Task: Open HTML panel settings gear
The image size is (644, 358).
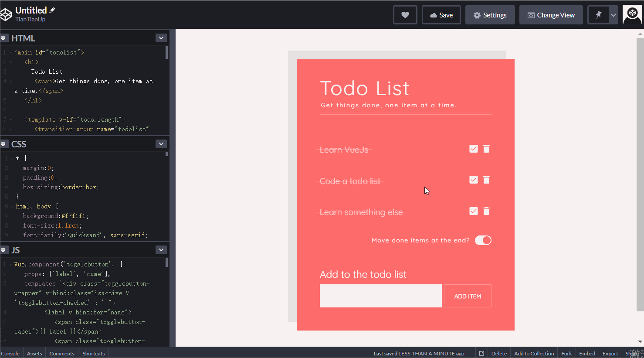Action: click(3, 38)
